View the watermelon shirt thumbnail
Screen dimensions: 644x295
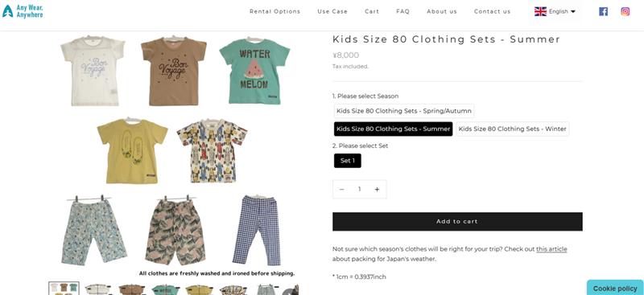[165, 289]
